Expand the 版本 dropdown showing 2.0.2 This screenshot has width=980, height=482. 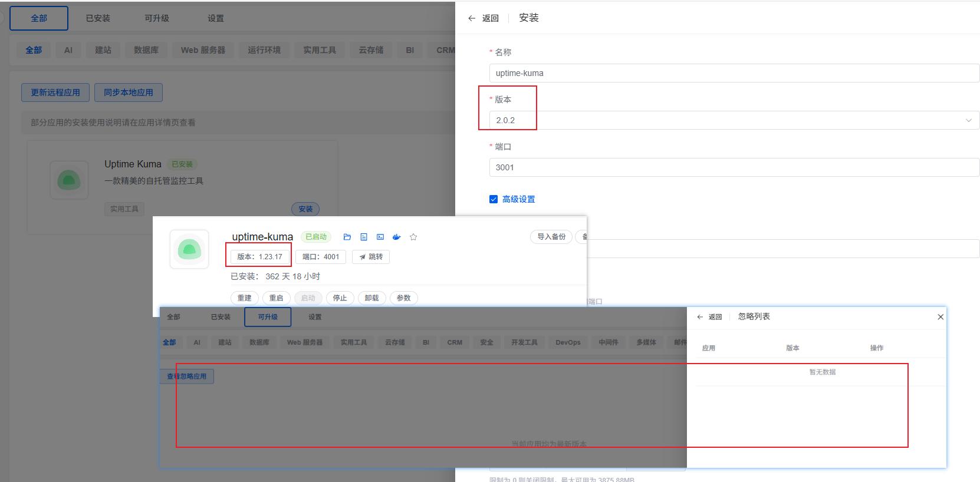pos(734,120)
